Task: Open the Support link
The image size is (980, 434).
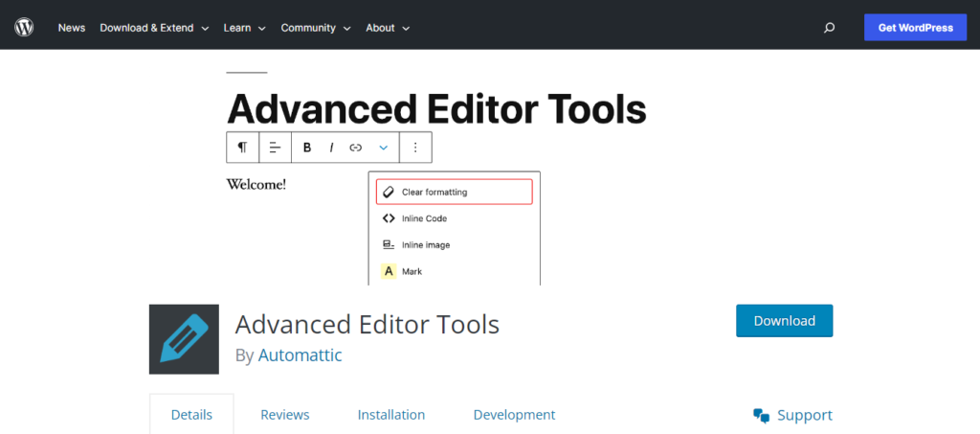Action: click(x=793, y=415)
